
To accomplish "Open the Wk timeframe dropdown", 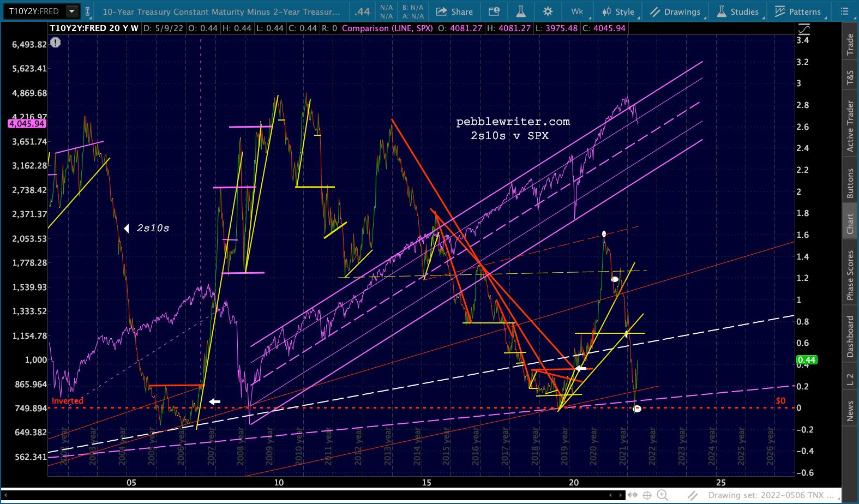I will 577,11.
